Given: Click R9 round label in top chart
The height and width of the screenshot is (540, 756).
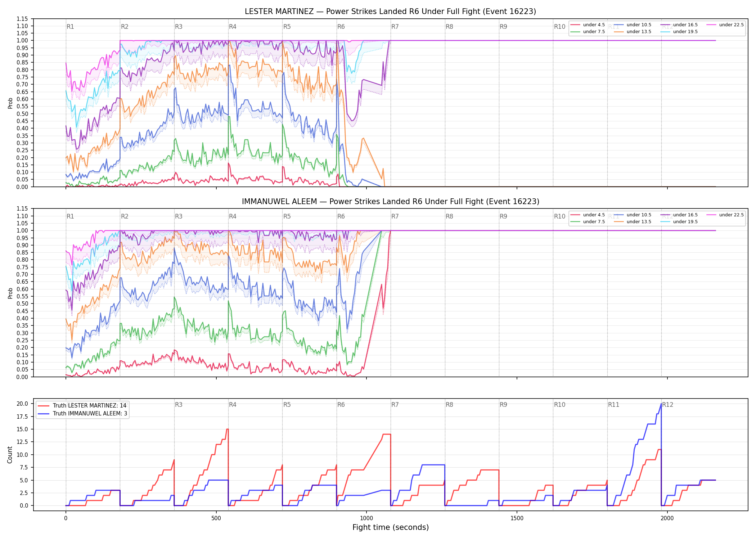Looking at the screenshot, I should click(x=503, y=27).
